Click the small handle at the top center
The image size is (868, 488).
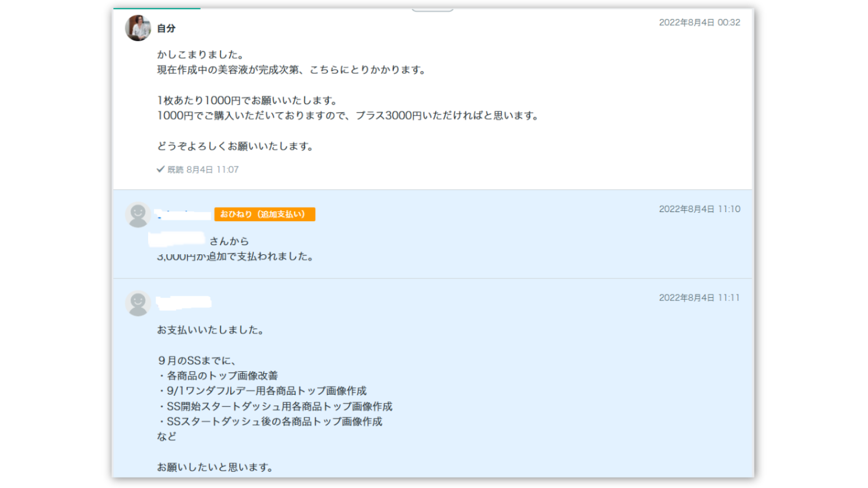click(432, 9)
